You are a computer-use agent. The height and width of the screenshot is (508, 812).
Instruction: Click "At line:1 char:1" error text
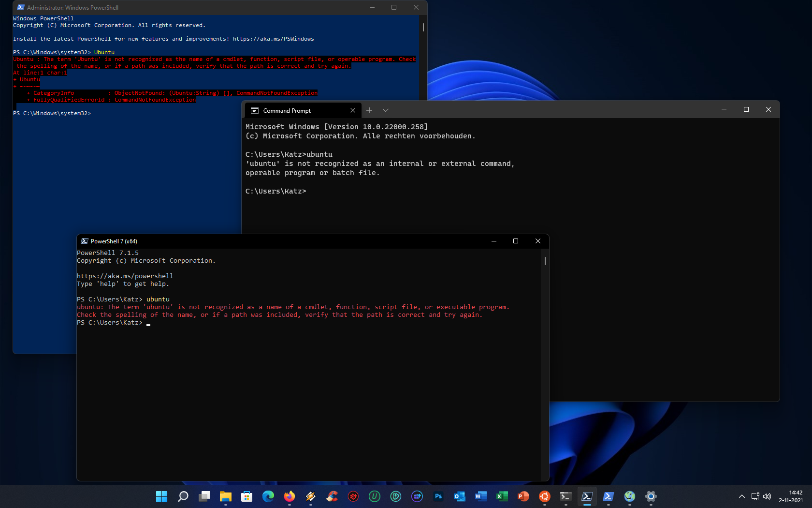coord(40,73)
